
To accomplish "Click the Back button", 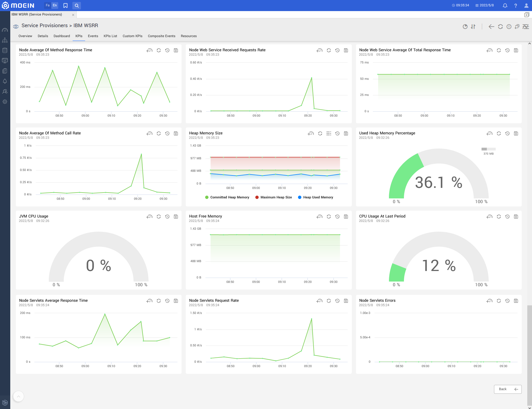I will click(508, 389).
